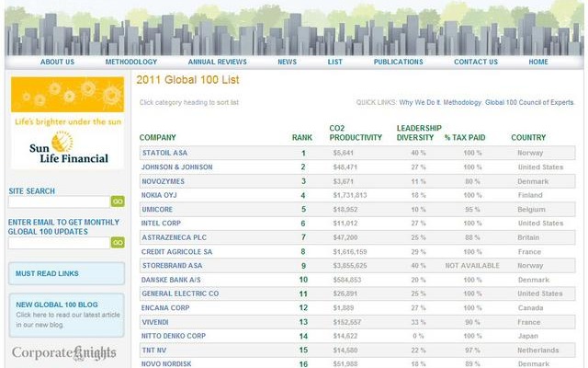
Task: Open the Vivendi company entry
Action: [155, 322]
